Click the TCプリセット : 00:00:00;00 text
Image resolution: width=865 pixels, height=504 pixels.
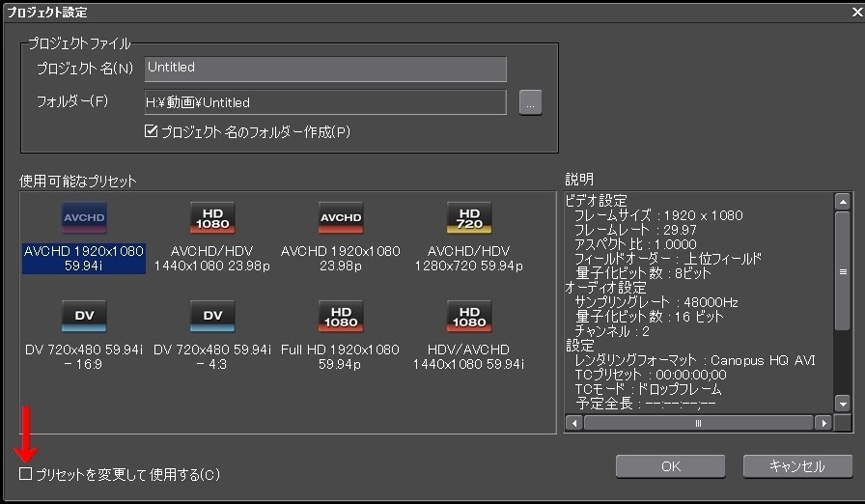pyautogui.click(x=651, y=375)
